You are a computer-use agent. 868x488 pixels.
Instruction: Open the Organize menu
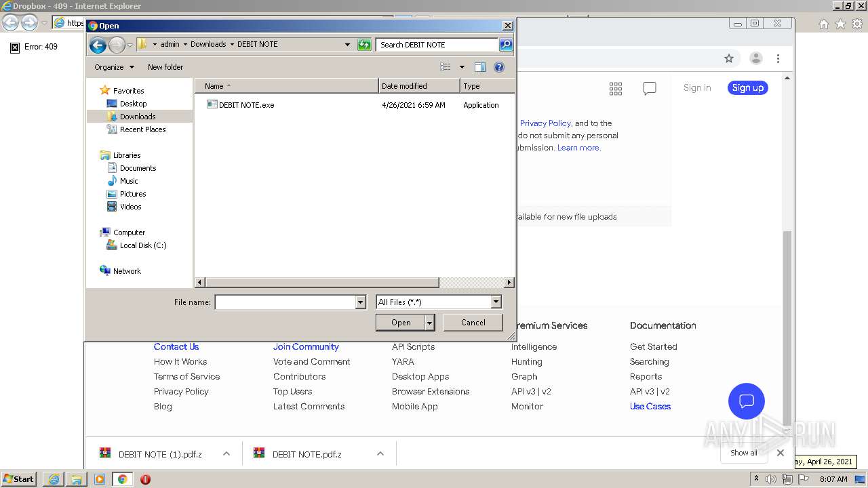114,67
